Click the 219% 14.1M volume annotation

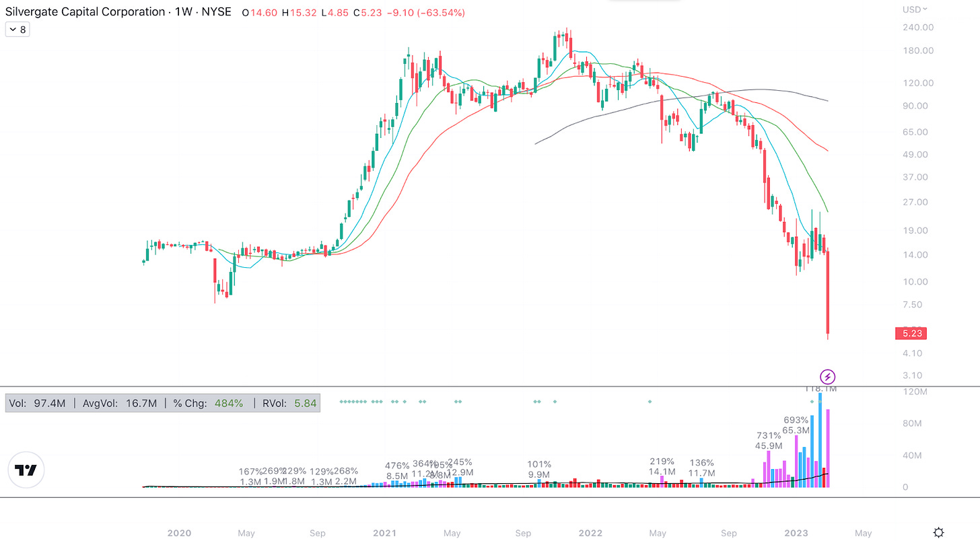coord(662,466)
